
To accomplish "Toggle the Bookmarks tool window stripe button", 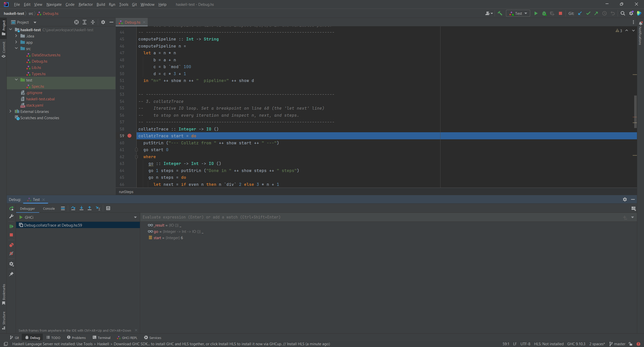I will coord(4,294).
